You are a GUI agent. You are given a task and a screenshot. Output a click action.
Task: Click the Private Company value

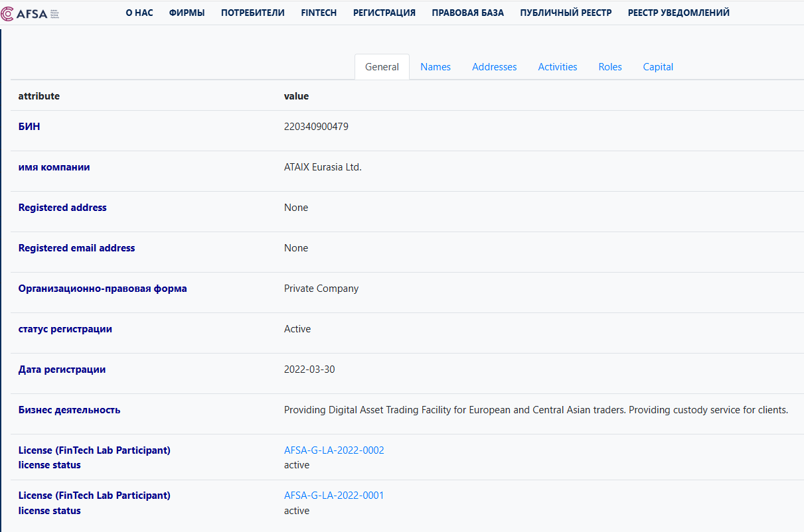pos(321,289)
